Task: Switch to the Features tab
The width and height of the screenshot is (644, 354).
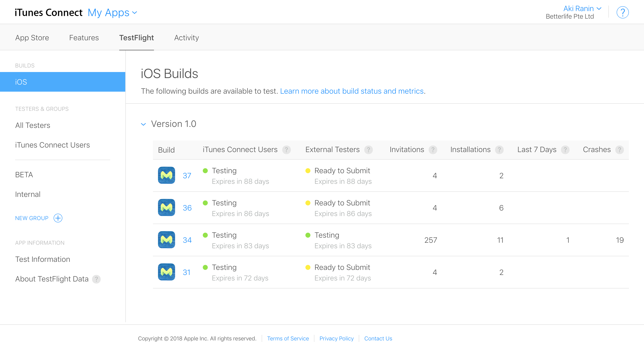Action: point(84,38)
